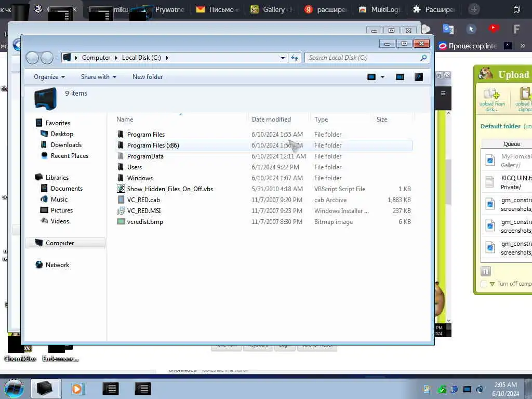Select the KICQ UIN queue item
This screenshot has height=399, width=532.
507,182
